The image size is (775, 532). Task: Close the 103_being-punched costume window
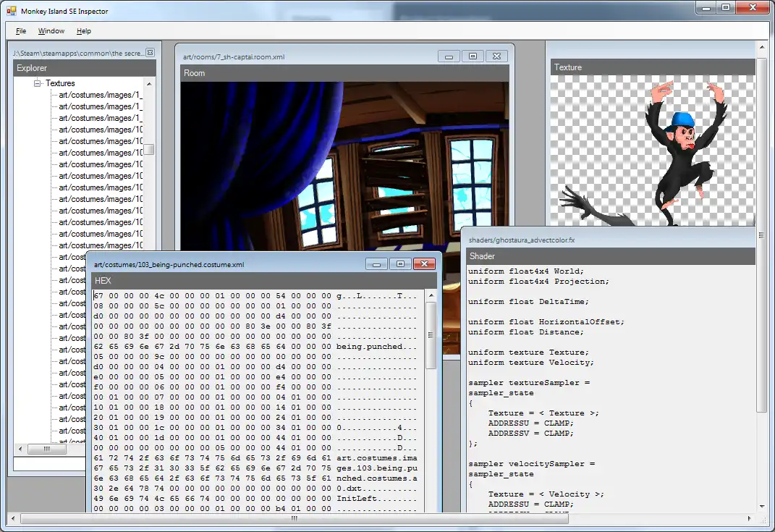tap(424, 264)
